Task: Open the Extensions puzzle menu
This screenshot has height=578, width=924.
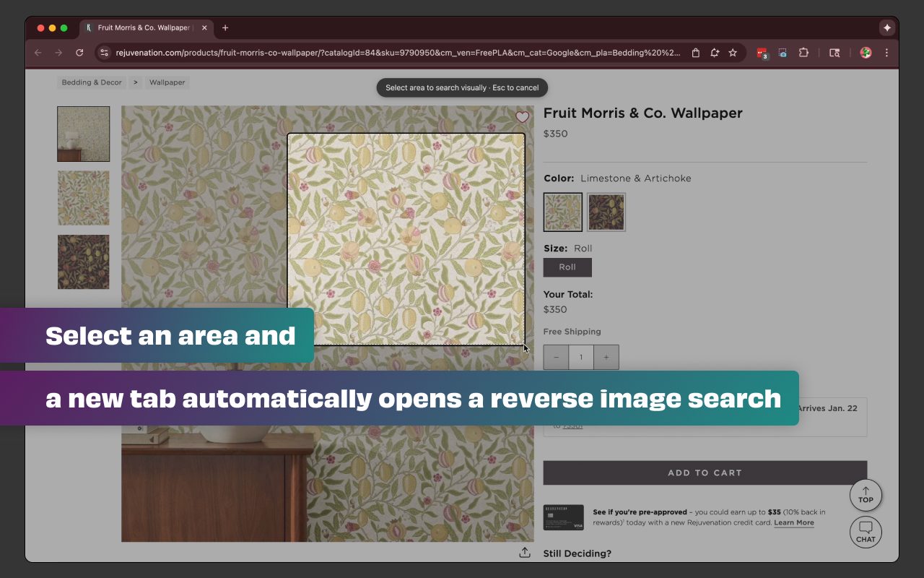Action: (803, 53)
